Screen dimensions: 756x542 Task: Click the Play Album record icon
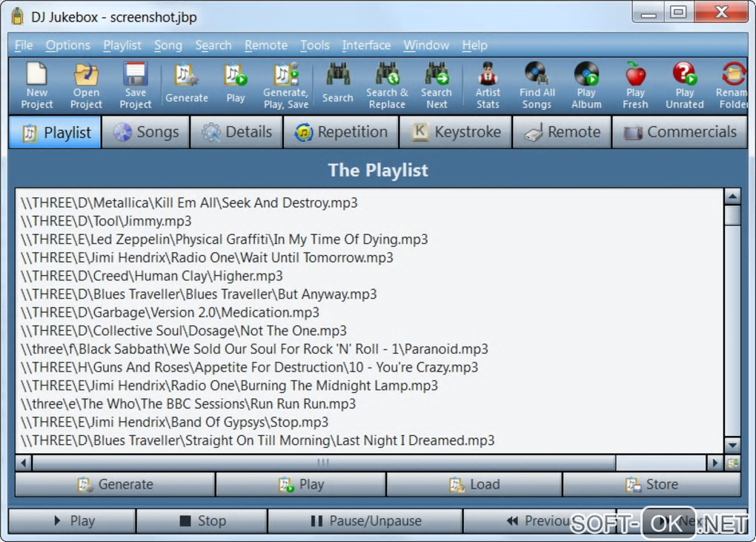[x=586, y=85]
